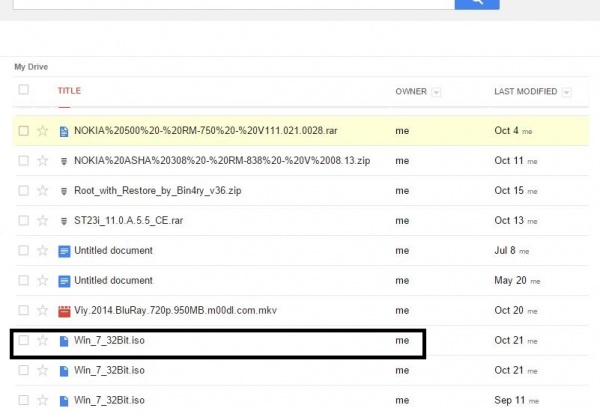Select checkbox for Root_with_Restore_by_Bin4ry_v36.zip
Screen dimensions: 600x414
(x=24, y=191)
